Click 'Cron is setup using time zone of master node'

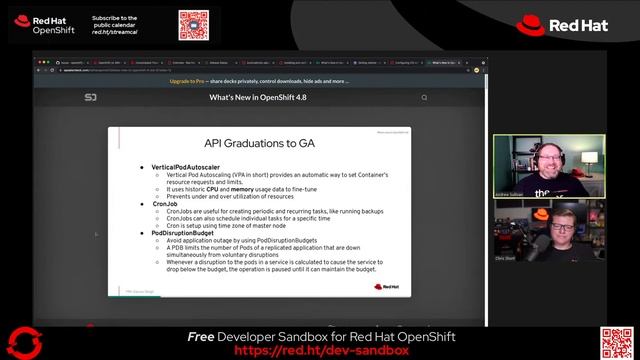pyautogui.click(x=226, y=225)
